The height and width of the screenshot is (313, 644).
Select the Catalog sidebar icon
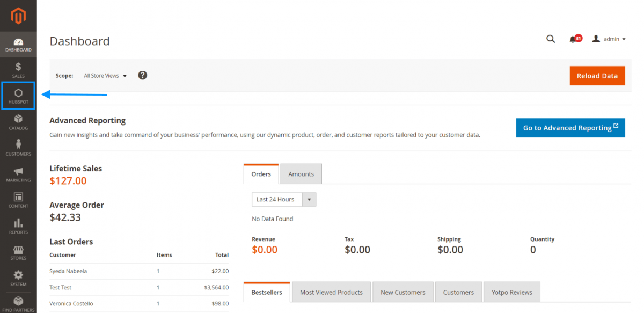[18, 122]
